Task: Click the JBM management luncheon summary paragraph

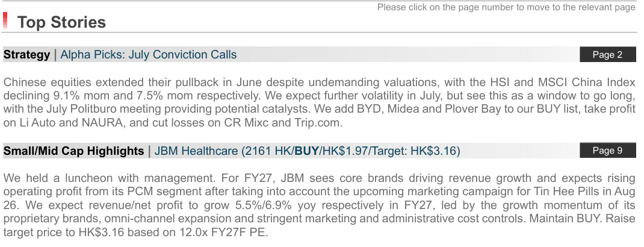Action: click(319, 205)
